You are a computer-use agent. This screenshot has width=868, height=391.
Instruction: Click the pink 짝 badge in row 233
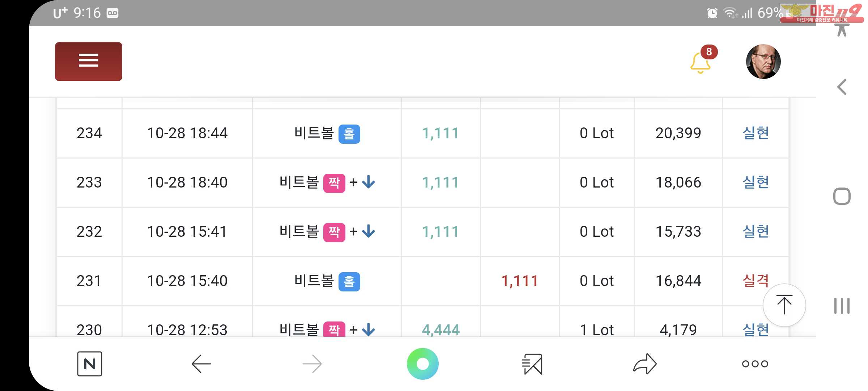334,183
